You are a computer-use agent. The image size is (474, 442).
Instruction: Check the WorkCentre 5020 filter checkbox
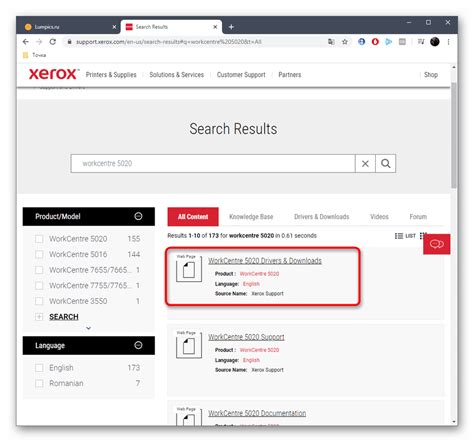click(x=39, y=239)
